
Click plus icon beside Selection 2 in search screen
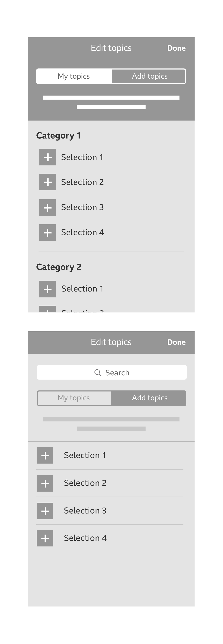45,483
